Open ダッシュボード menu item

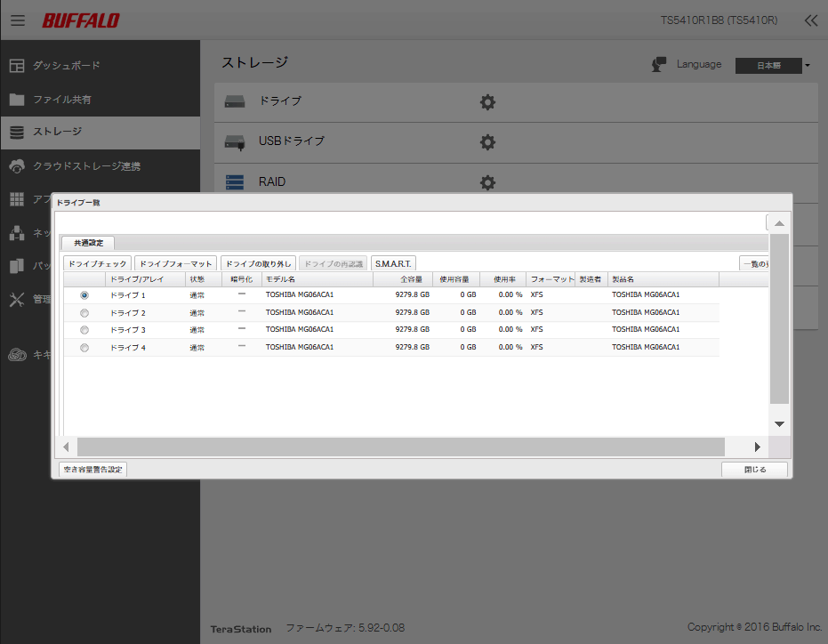pos(66,66)
